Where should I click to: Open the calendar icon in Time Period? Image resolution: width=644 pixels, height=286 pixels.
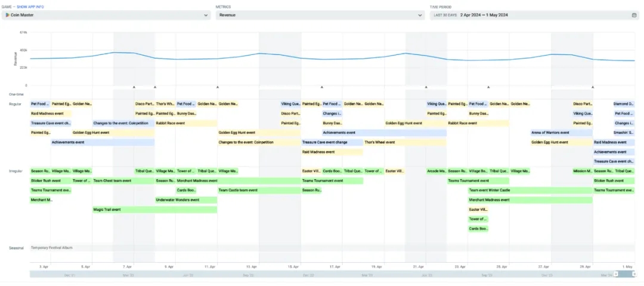coord(634,16)
